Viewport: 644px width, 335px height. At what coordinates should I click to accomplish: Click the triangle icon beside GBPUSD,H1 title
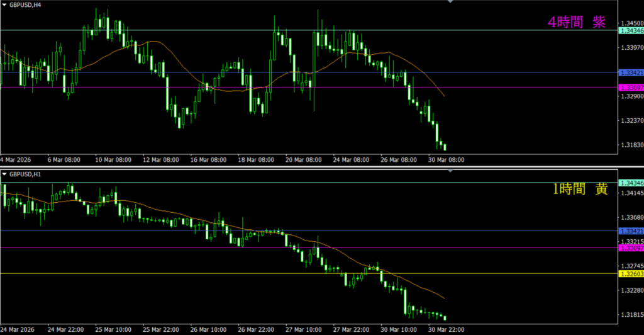(4, 173)
